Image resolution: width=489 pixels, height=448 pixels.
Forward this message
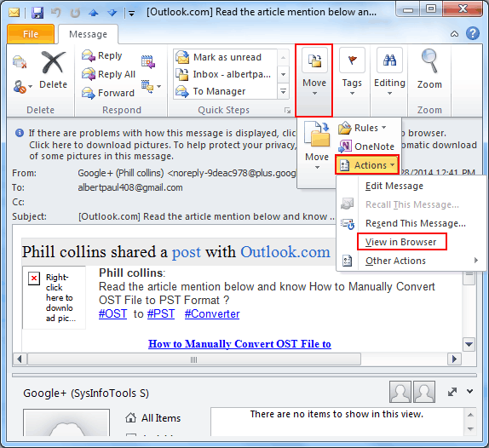(108, 93)
